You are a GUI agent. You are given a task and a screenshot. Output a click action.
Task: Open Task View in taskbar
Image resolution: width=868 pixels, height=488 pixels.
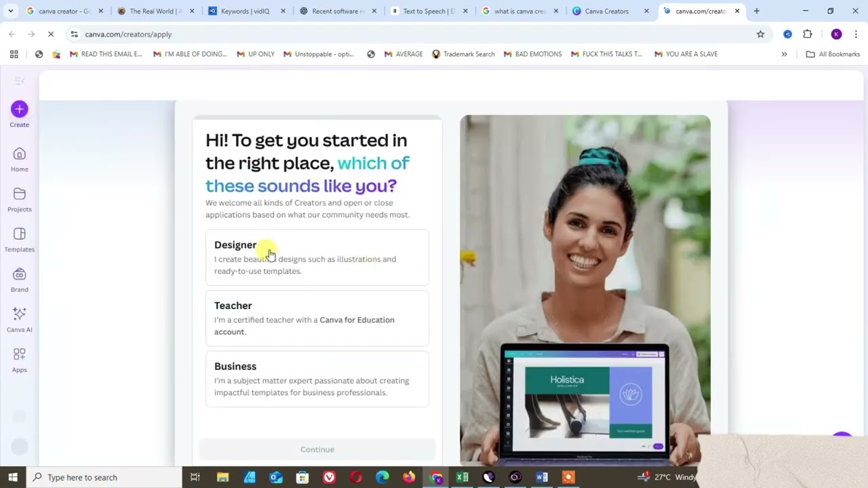tap(195, 477)
